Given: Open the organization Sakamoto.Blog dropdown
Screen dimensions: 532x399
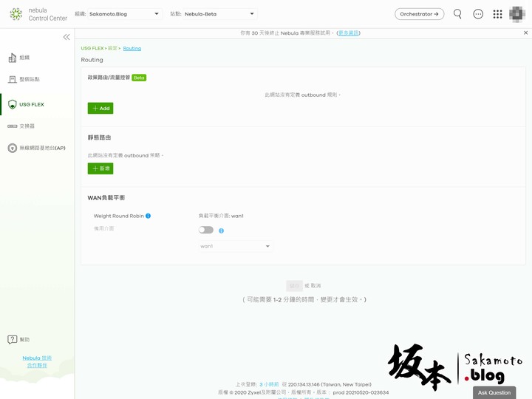Looking at the screenshot, I should (x=124, y=14).
